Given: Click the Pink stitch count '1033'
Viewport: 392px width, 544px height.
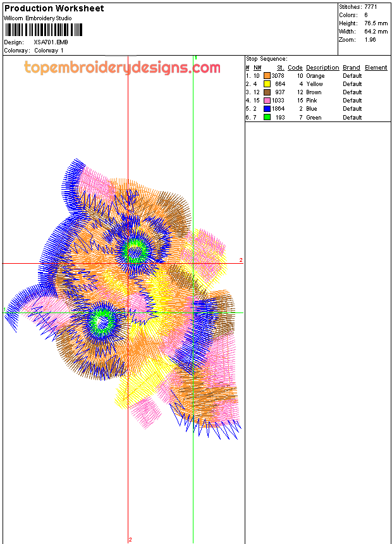Looking at the screenshot, I should tap(278, 101).
